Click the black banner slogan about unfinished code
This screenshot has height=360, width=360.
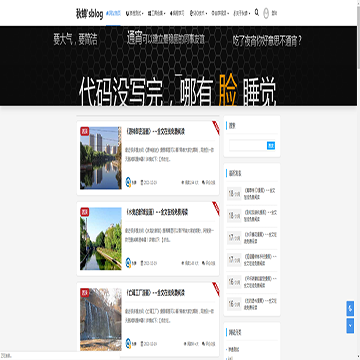pos(178,92)
